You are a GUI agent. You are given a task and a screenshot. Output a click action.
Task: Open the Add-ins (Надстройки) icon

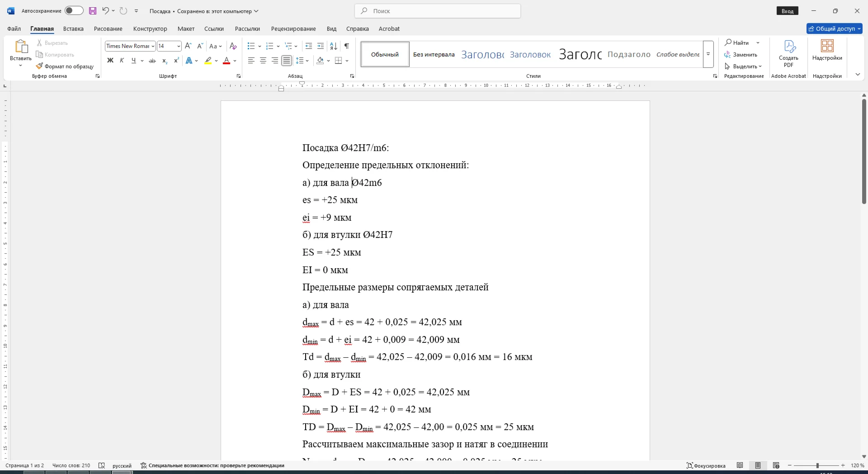click(827, 50)
